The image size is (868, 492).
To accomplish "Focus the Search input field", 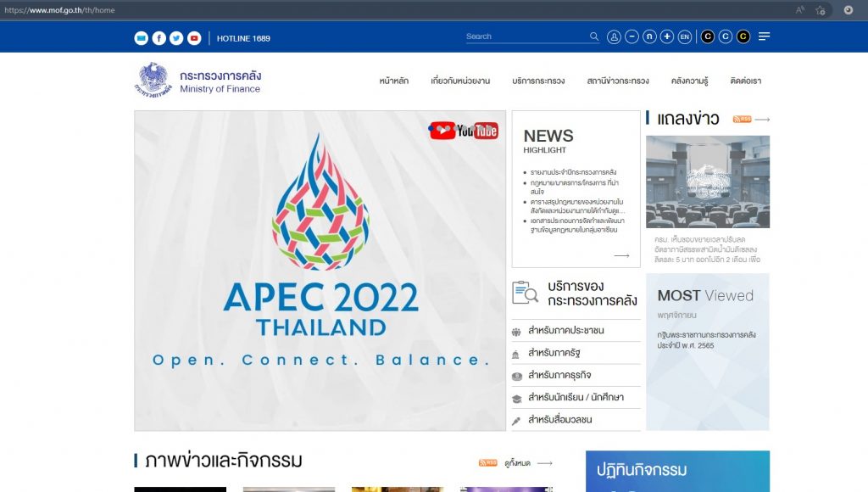I will (526, 36).
